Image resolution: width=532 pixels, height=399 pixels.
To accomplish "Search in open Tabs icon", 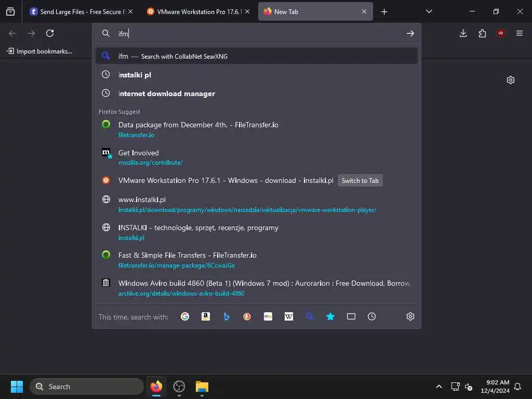I will (351, 316).
